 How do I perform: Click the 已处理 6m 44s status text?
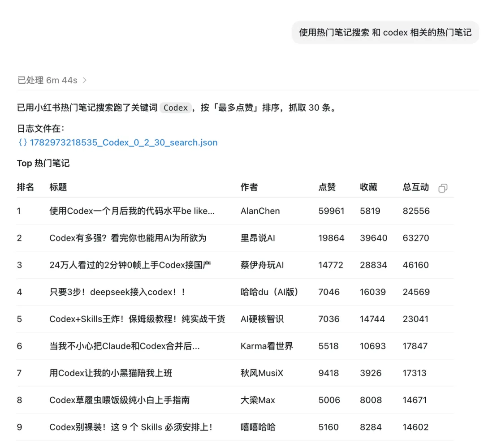pos(47,80)
